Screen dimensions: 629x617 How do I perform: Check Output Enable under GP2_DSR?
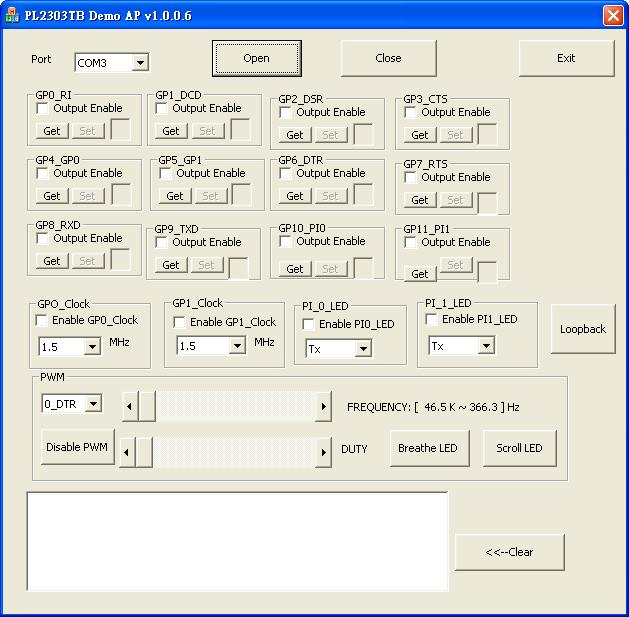click(285, 112)
